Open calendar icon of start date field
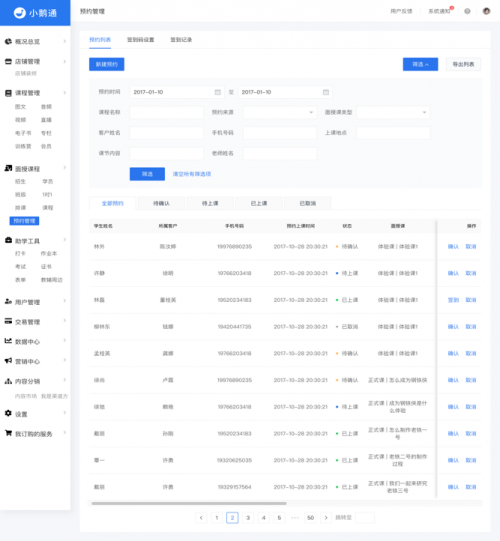Viewport: 500px width, 541px height. 218,92
